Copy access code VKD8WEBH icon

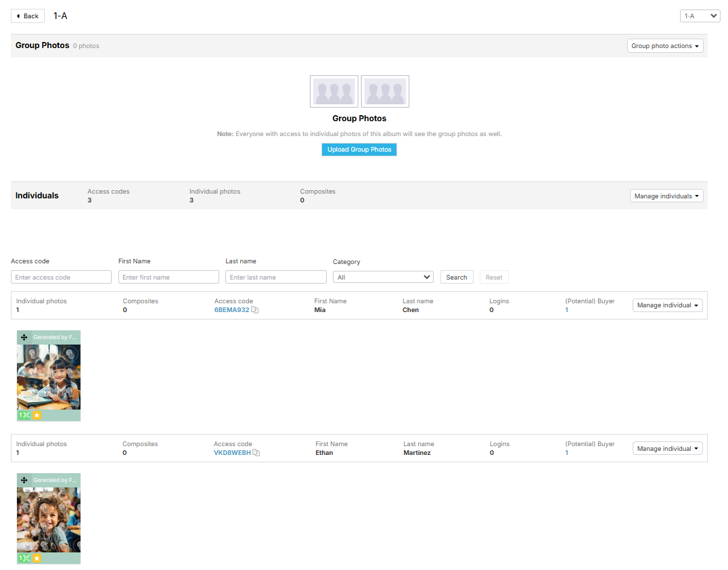pyautogui.click(x=256, y=452)
